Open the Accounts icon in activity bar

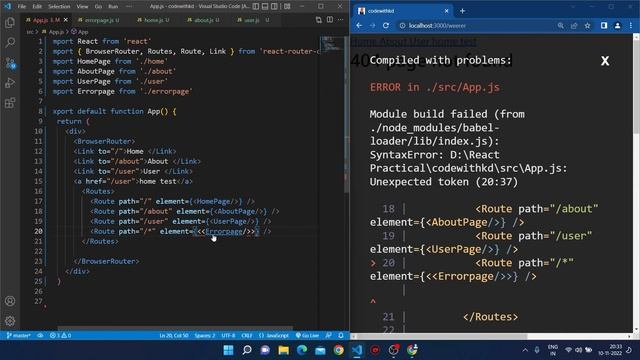(10, 301)
